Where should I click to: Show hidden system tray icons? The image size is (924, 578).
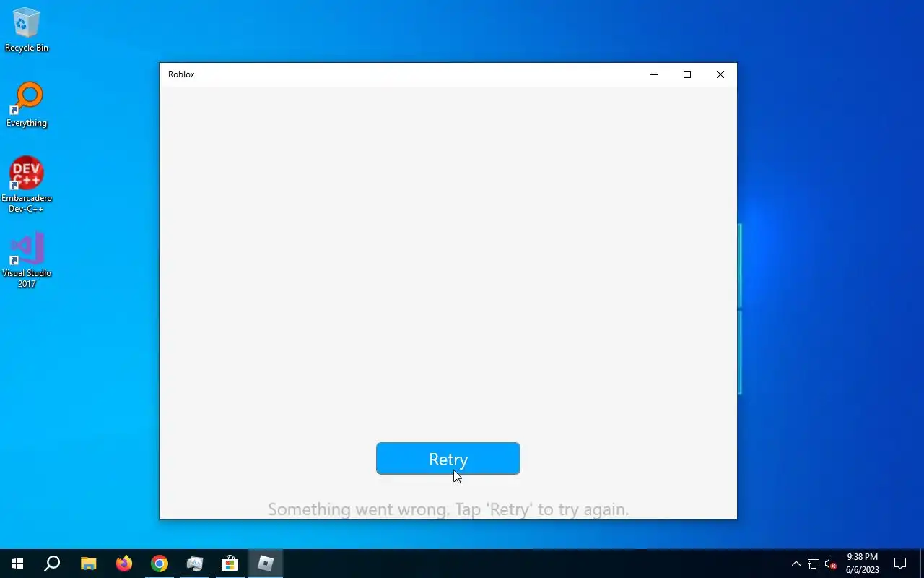[796, 564]
